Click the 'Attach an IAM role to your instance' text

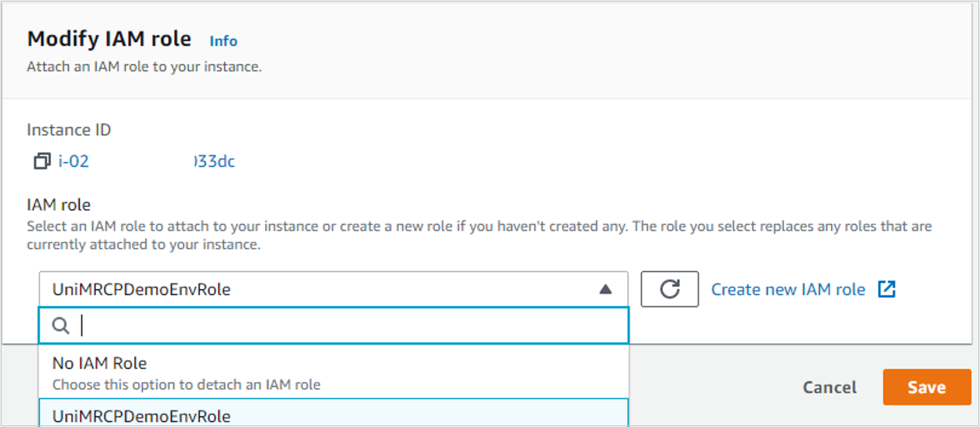tap(144, 67)
